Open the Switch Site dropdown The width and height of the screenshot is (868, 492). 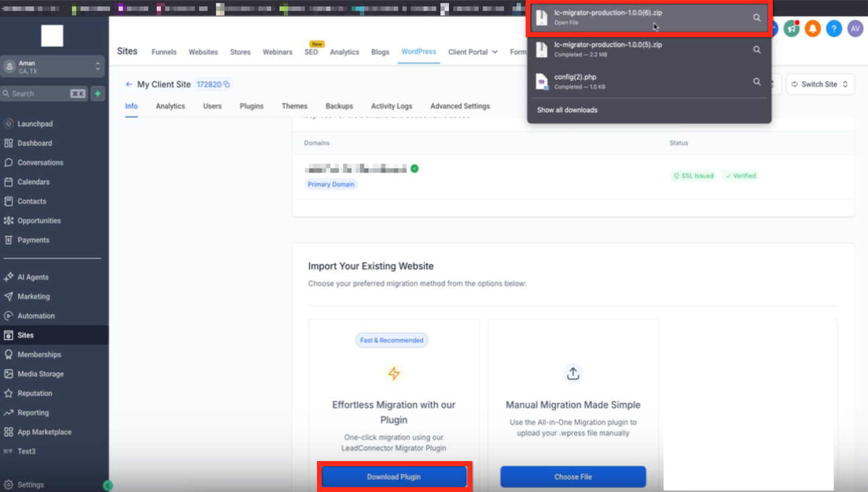pos(820,84)
